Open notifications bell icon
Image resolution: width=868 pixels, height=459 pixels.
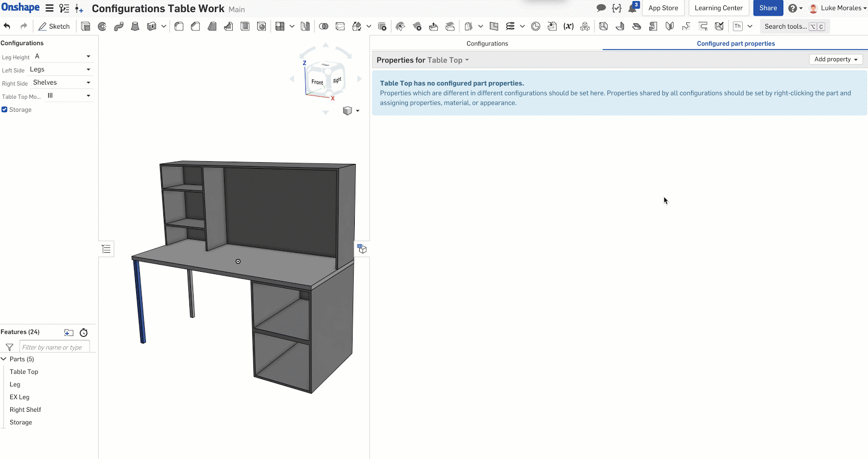tap(633, 8)
